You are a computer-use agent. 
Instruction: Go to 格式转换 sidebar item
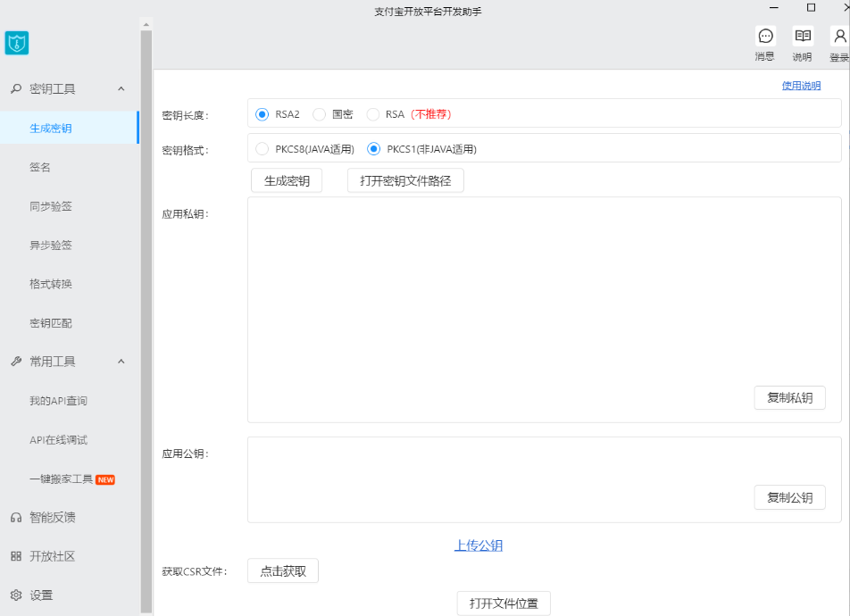tap(51, 284)
